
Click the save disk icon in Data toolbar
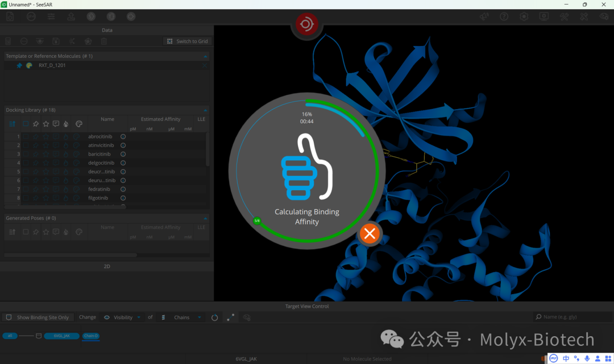pyautogui.click(x=56, y=41)
